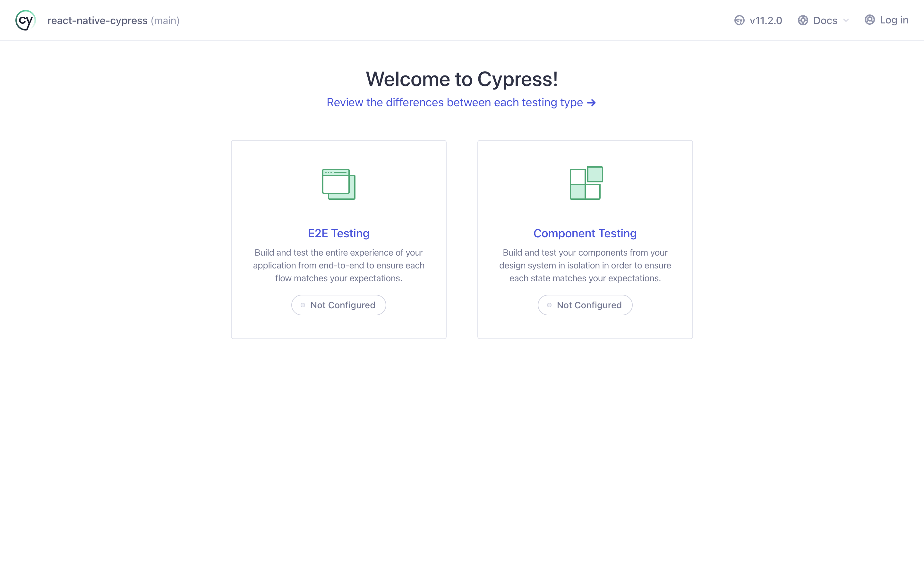This screenshot has height=578, width=924.
Task: Click the E2E Testing description text
Action: pos(339,265)
